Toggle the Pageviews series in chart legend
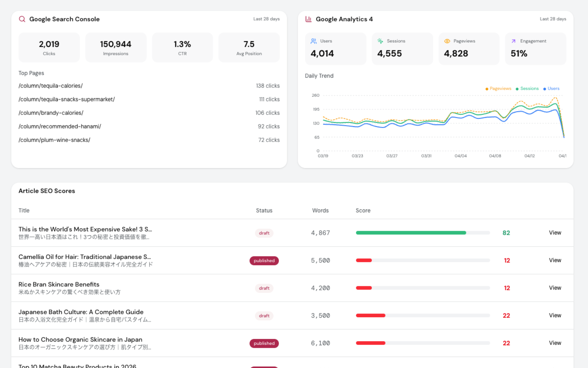This screenshot has height=368, width=588. [498, 89]
